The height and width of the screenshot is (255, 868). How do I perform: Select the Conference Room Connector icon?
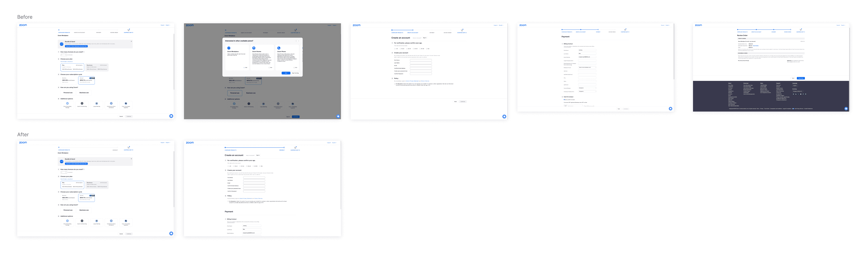pos(111,103)
